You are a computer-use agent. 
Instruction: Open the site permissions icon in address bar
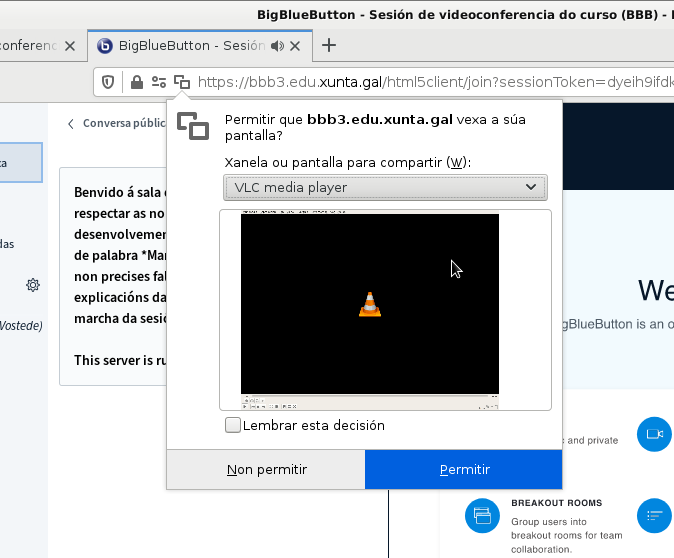pos(158,82)
